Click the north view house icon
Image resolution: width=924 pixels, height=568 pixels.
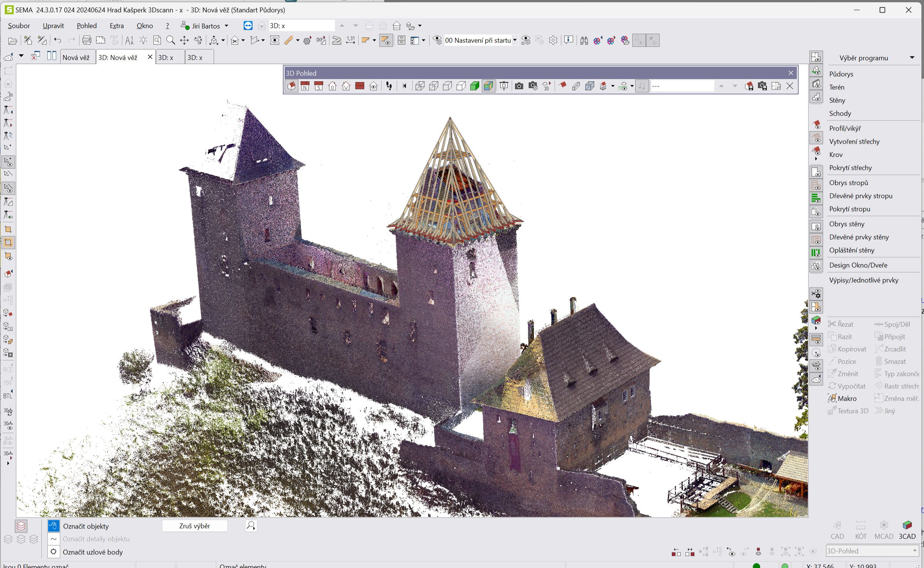(305, 86)
